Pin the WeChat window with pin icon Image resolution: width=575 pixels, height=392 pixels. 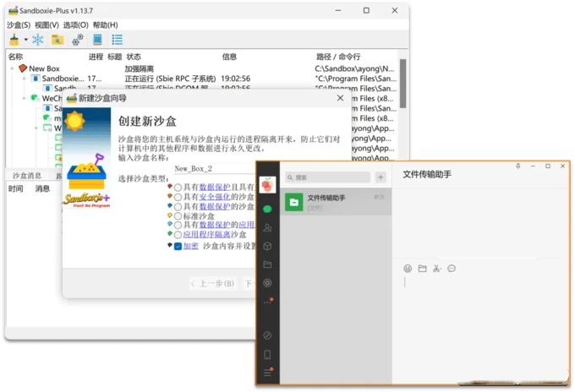tap(518, 166)
